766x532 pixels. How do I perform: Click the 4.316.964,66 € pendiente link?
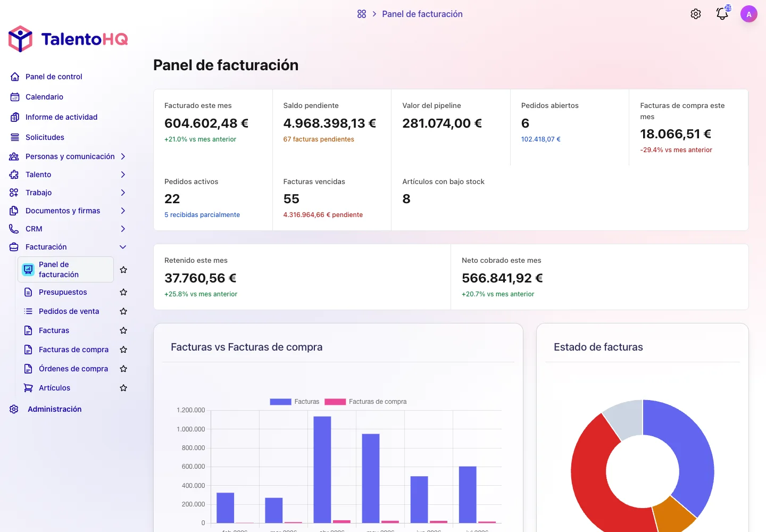pos(323,215)
